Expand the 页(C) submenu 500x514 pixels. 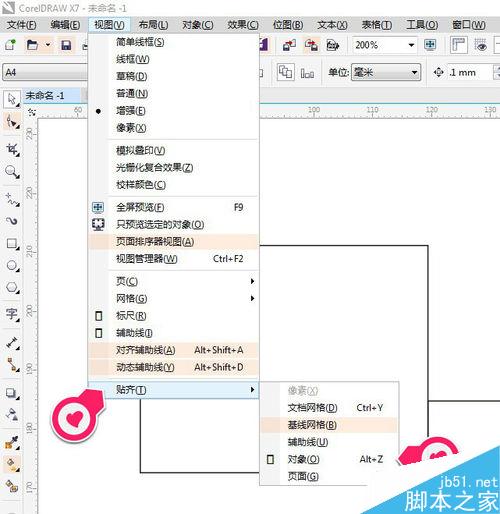tap(173, 281)
